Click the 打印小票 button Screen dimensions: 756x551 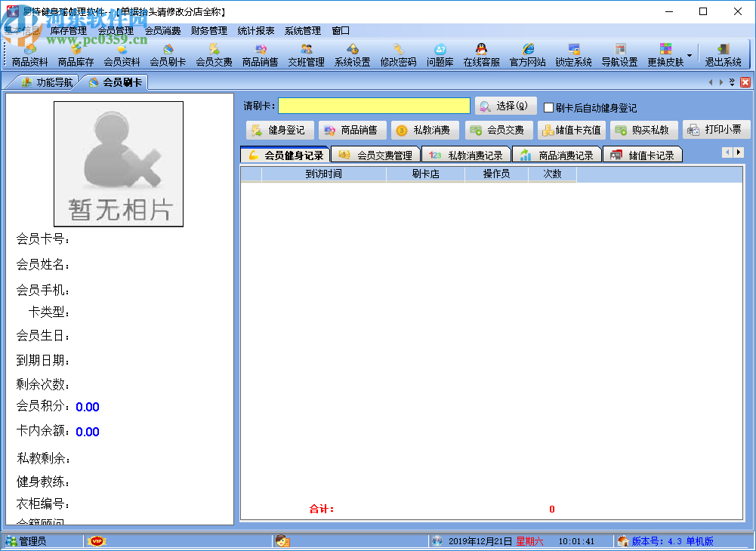(717, 130)
